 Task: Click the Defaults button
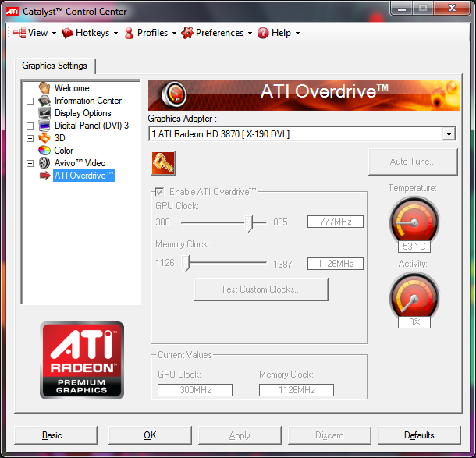[419, 435]
